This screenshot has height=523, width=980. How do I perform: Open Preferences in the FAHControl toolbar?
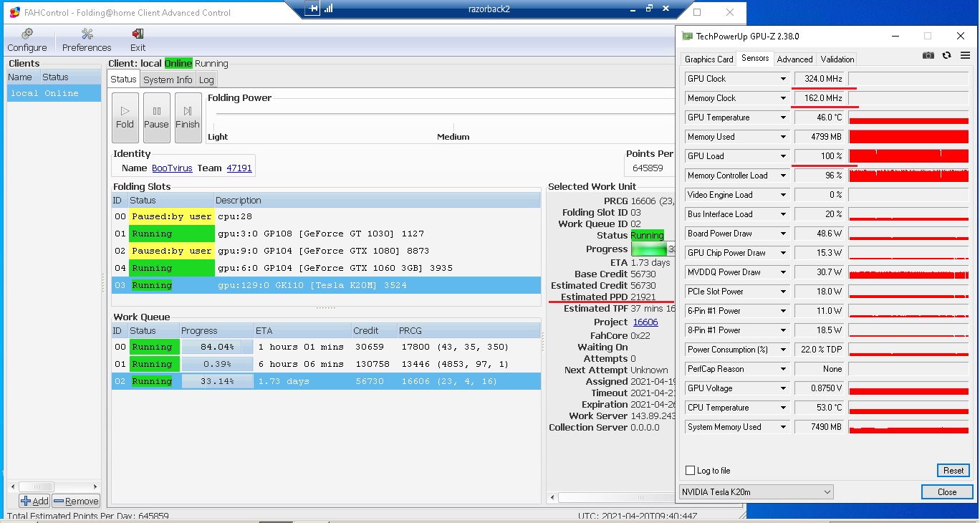[87, 40]
